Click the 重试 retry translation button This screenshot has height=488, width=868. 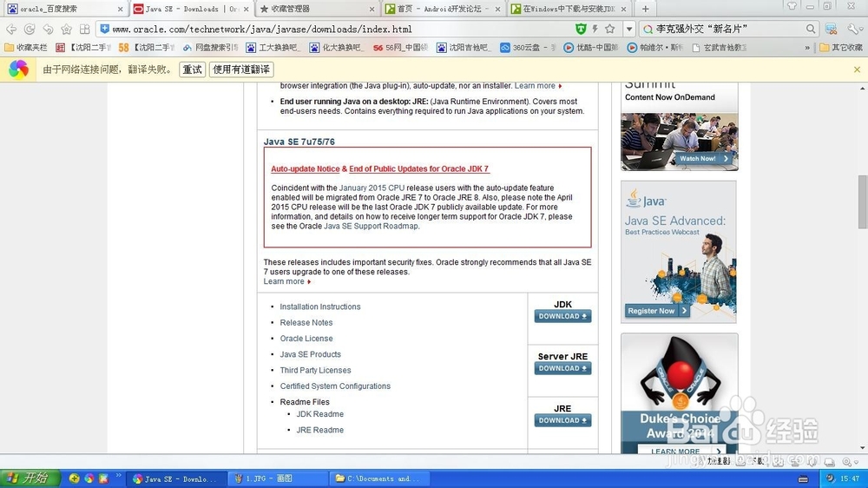[x=192, y=69]
